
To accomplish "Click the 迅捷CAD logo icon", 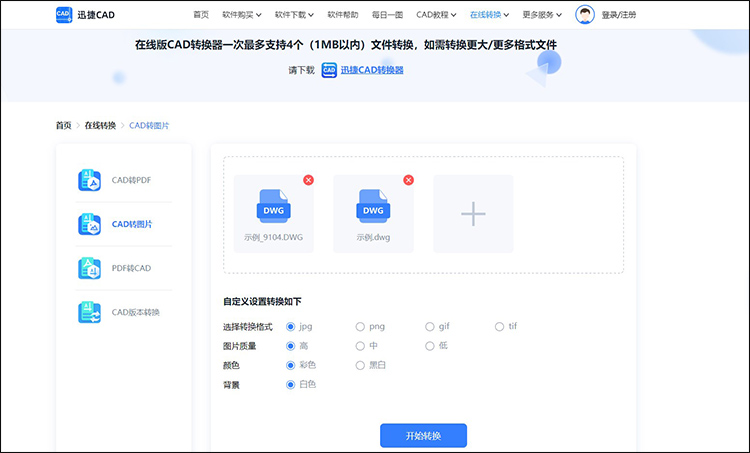I will tap(64, 14).
